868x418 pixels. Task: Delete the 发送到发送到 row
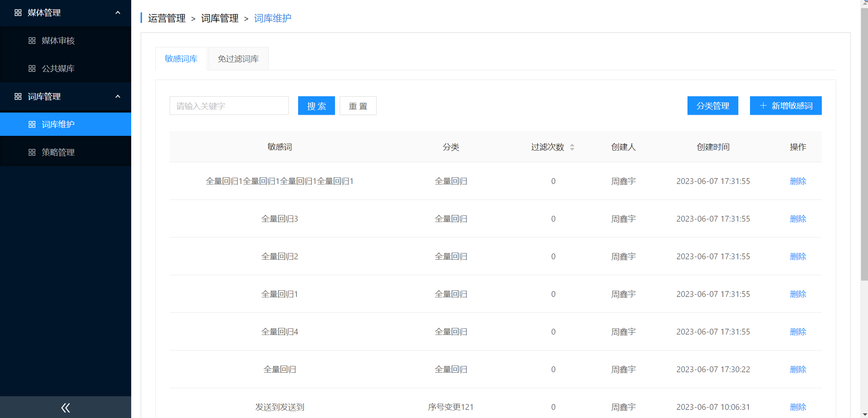pos(798,407)
